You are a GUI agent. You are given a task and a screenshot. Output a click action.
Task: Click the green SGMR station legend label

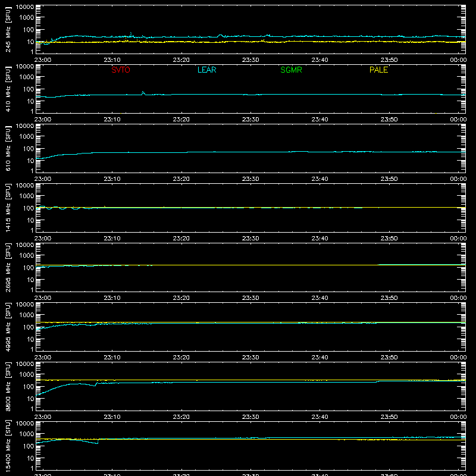coord(291,70)
